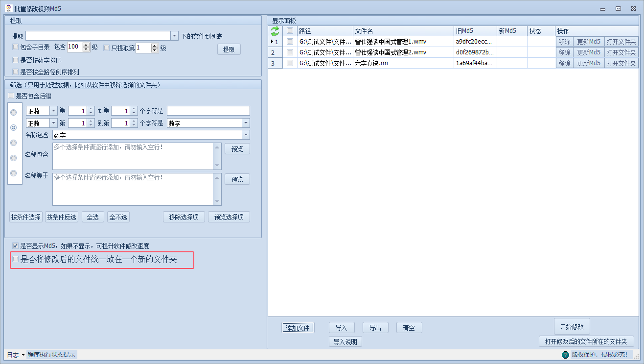The width and height of the screenshot is (644, 364).
Task: Select the third radio for 名称包含 dropdown
Action: (x=14, y=143)
